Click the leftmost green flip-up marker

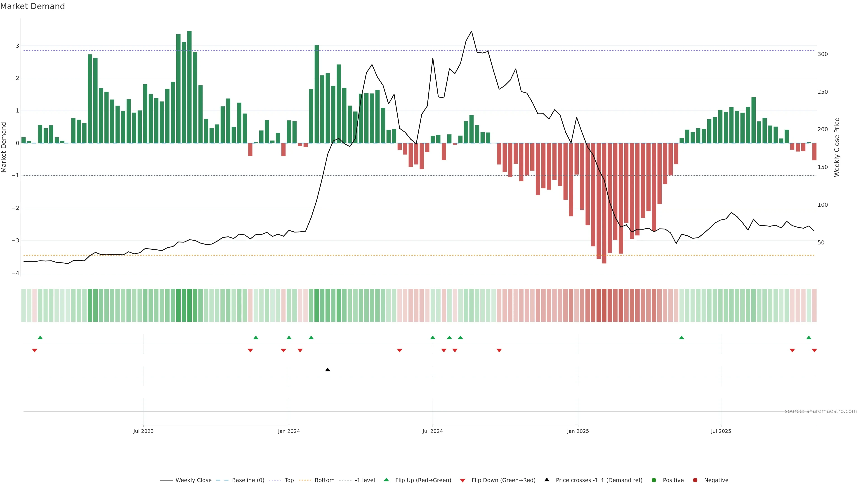coord(40,338)
